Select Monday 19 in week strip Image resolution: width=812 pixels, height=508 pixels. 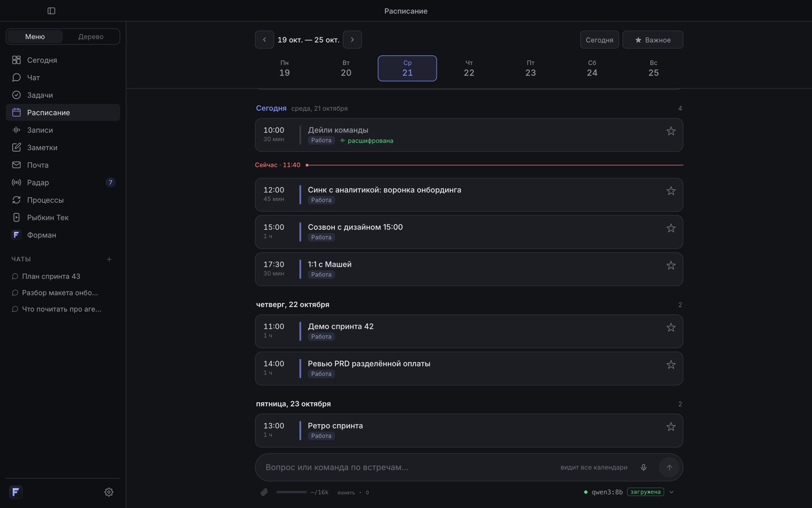(x=285, y=68)
